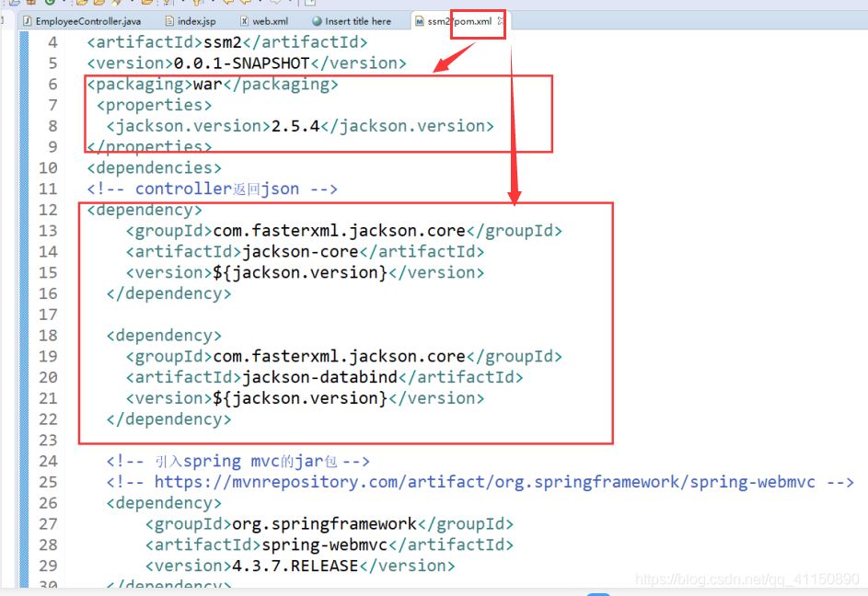Click ${jackson.version} on line 21
The width and height of the screenshot is (868, 596).
click(x=300, y=398)
